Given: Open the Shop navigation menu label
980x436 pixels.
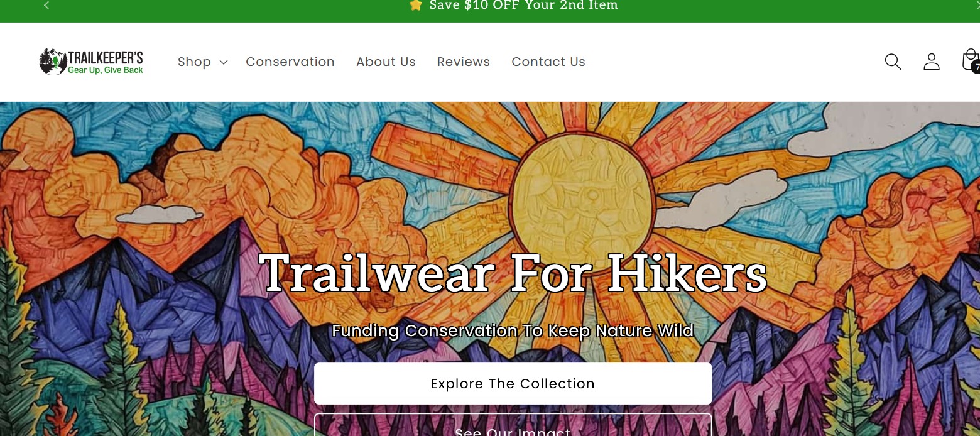Looking at the screenshot, I should tap(194, 62).
